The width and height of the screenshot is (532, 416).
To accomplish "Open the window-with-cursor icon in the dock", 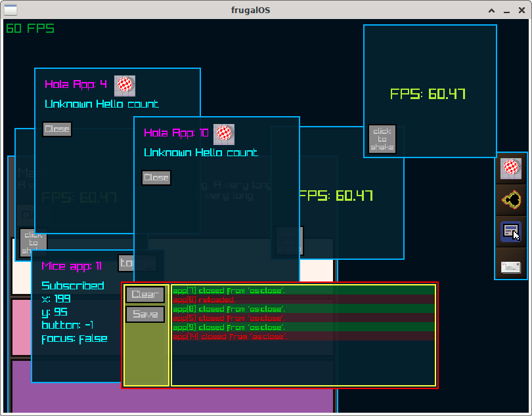I will (511, 232).
